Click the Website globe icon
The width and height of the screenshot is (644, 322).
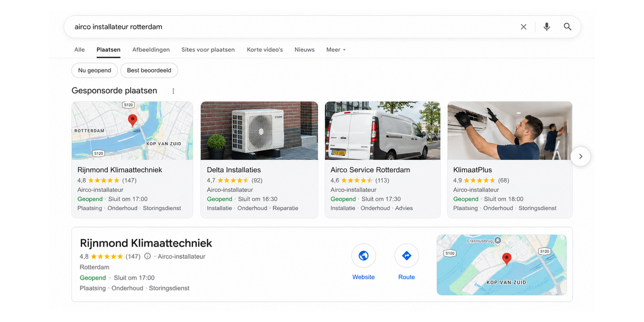coord(363,256)
